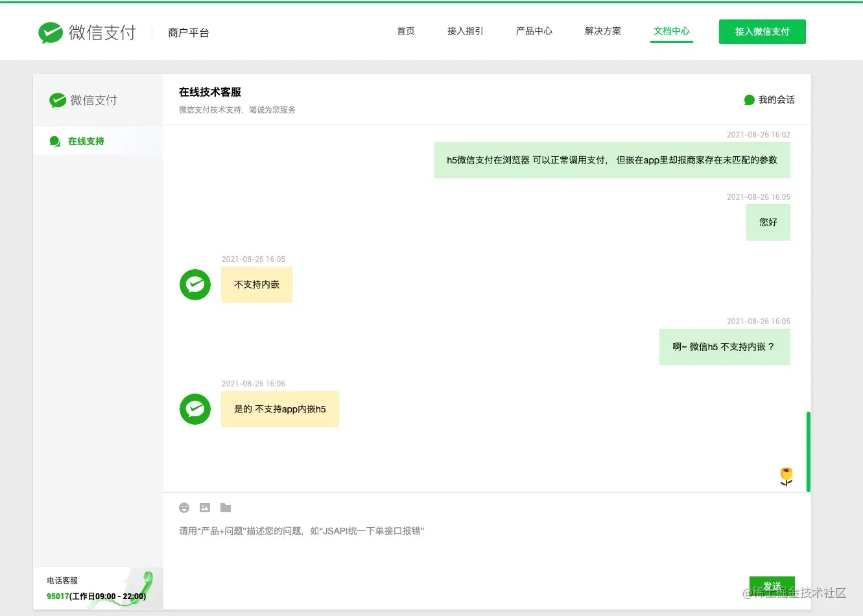The height and width of the screenshot is (616, 863).
Task: Open the 文档中心 navigation item
Action: (672, 31)
